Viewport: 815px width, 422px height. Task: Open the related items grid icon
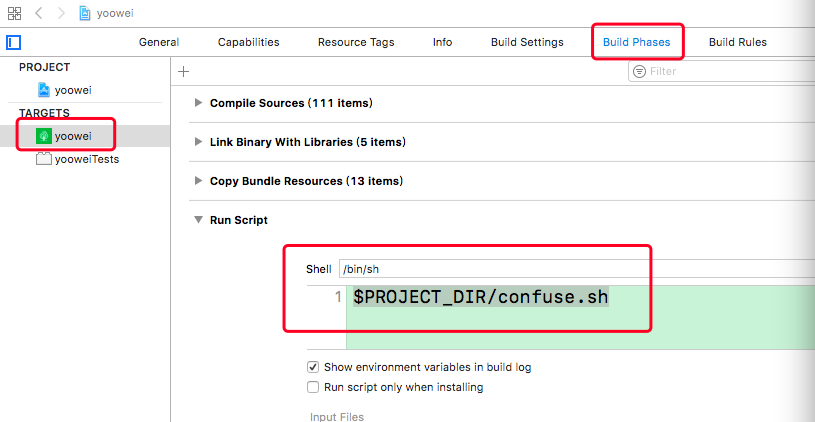[14, 13]
